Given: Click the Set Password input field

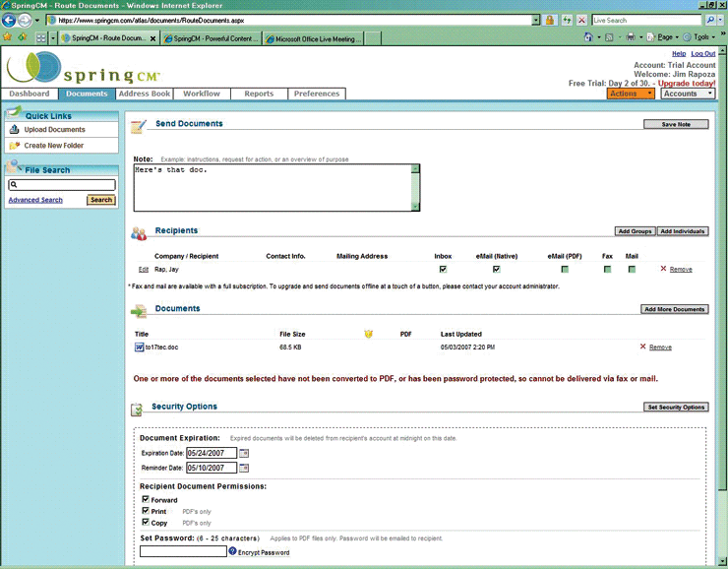Looking at the screenshot, I should pos(183,552).
